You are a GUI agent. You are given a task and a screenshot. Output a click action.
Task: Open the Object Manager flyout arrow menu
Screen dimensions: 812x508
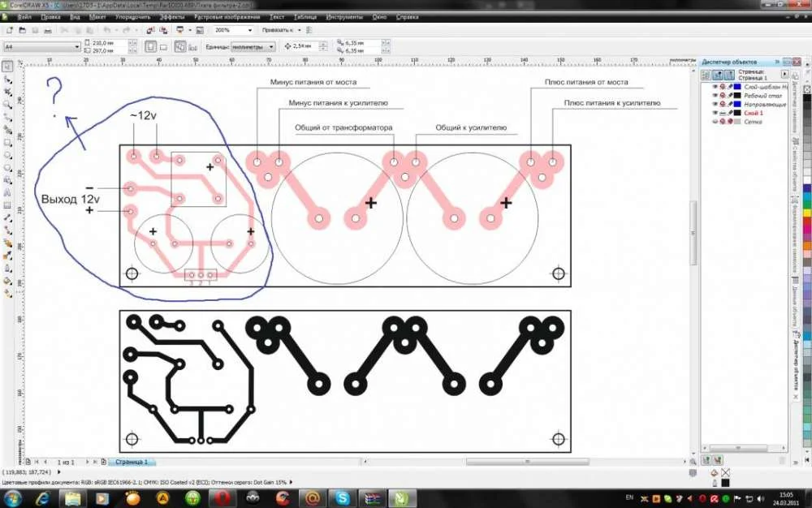[x=784, y=75]
